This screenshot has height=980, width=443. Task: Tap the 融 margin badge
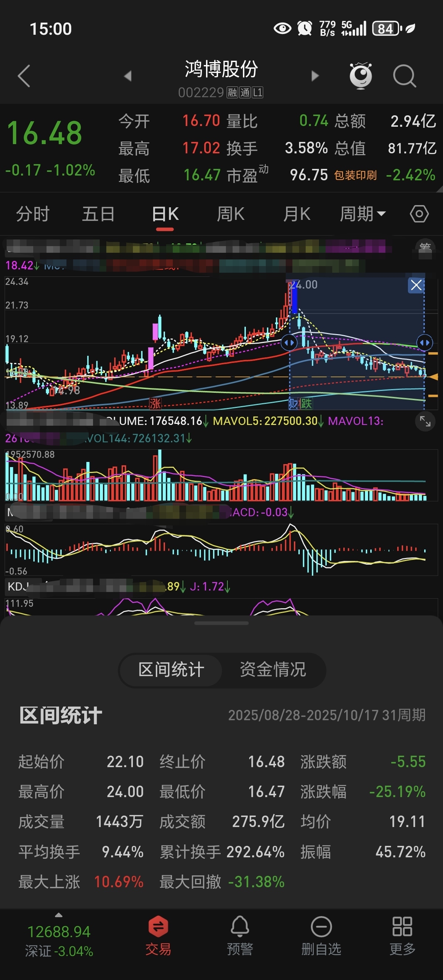[x=232, y=92]
